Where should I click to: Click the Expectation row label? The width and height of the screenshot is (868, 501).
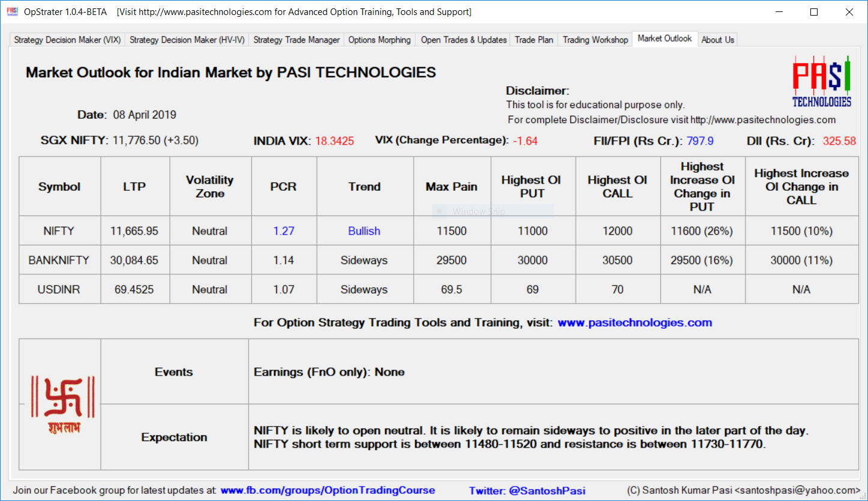point(174,437)
